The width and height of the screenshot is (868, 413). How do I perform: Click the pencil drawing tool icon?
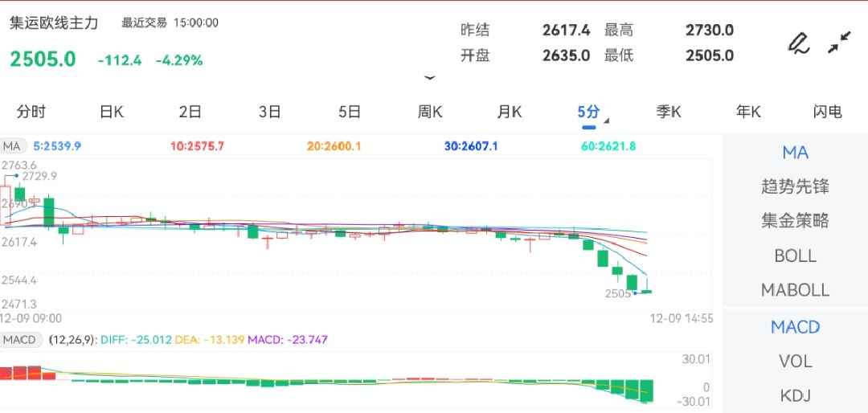[798, 43]
